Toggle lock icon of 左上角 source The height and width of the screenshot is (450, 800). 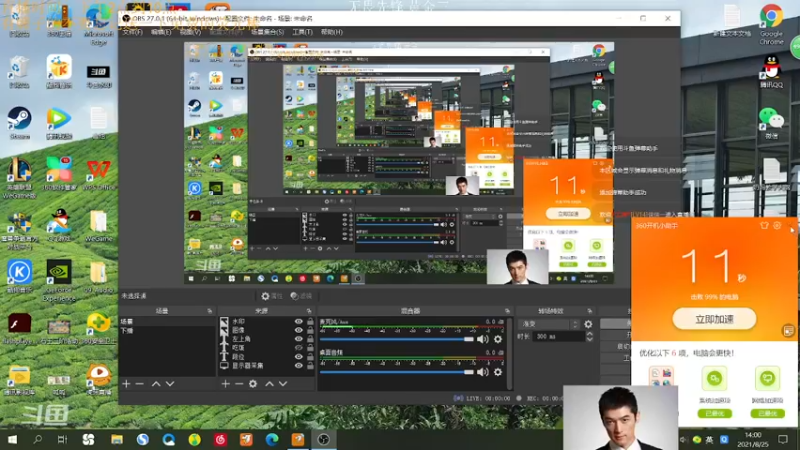point(310,339)
